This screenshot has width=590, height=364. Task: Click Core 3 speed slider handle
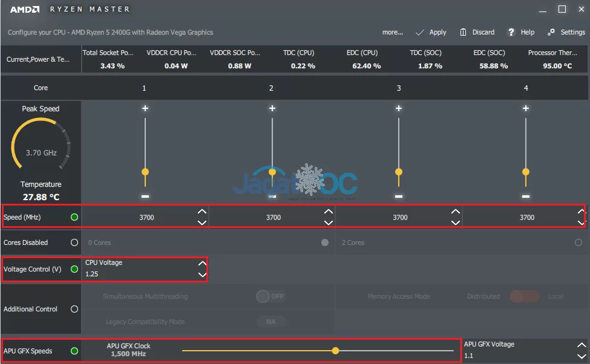399,172
